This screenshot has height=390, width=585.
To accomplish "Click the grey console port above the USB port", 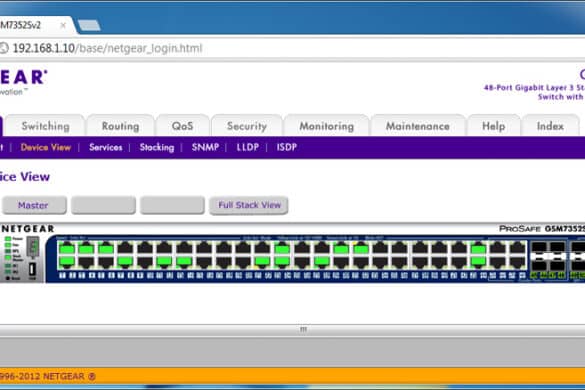I will point(33,247).
